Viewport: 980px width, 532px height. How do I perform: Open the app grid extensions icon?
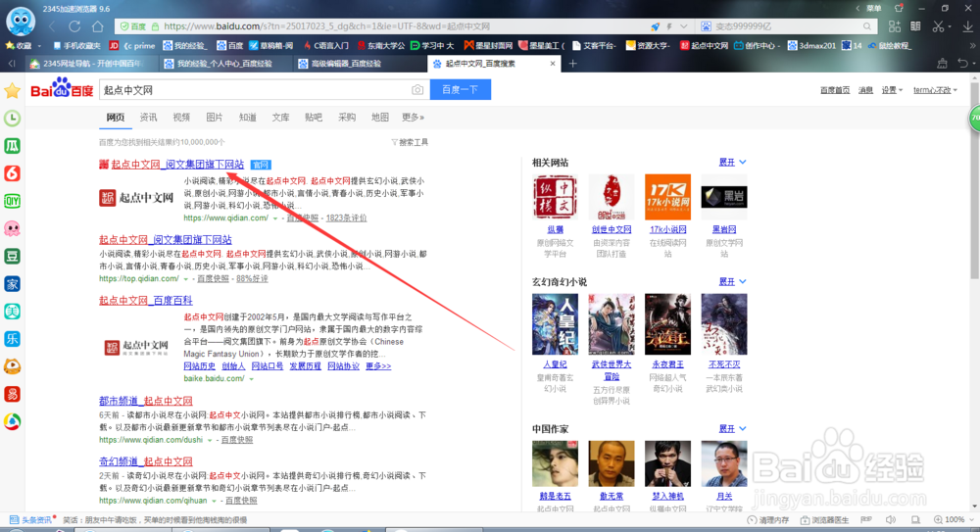895,26
